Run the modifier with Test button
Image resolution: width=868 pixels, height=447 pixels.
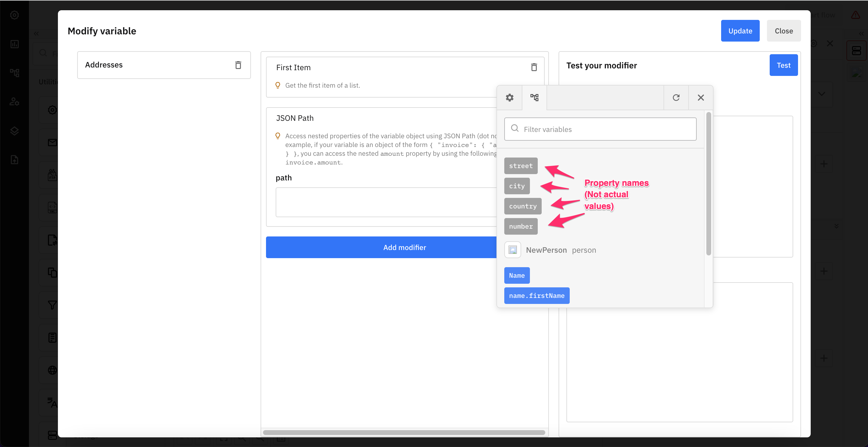coord(783,65)
